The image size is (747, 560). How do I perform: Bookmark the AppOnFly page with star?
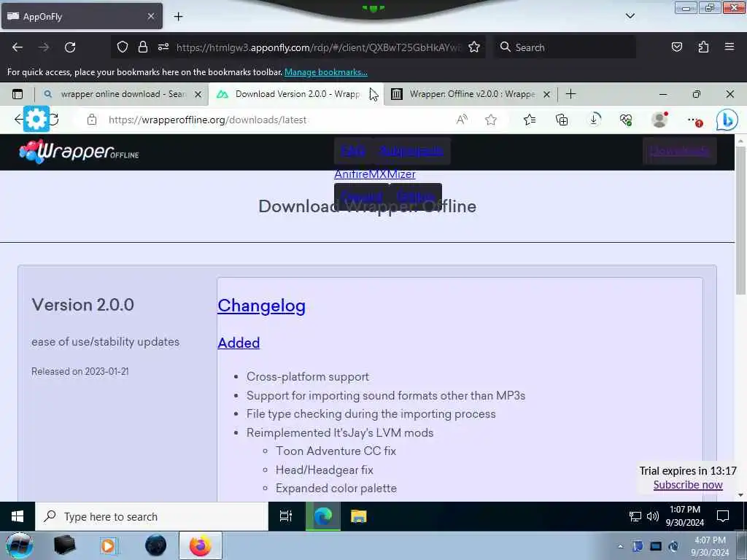click(474, 47)
